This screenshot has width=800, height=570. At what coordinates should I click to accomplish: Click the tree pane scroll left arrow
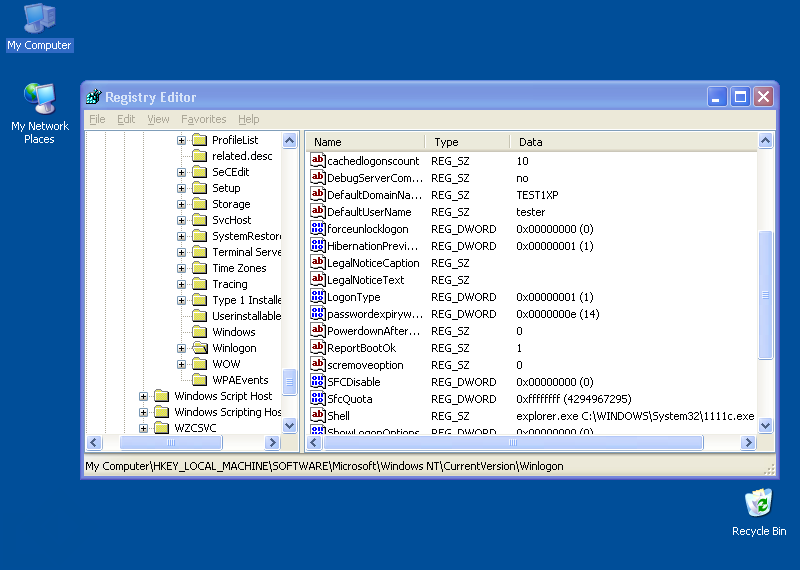(94, 442)
